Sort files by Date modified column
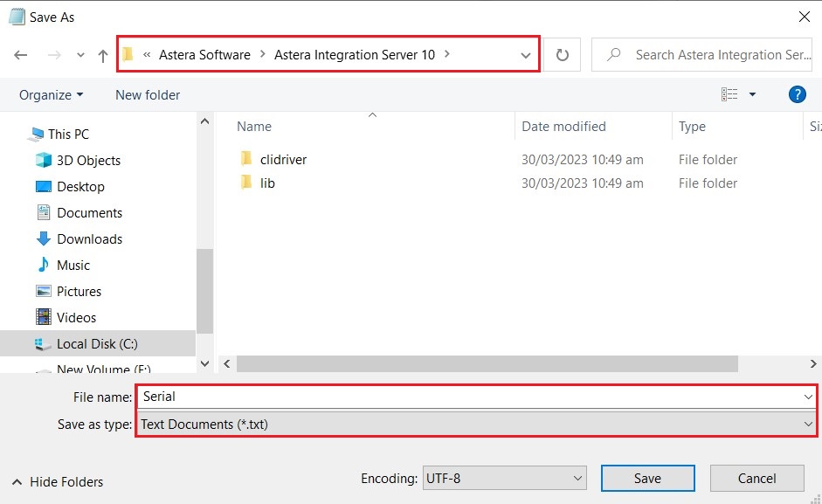The image size is (822, 504). click(x=563, y=127)
